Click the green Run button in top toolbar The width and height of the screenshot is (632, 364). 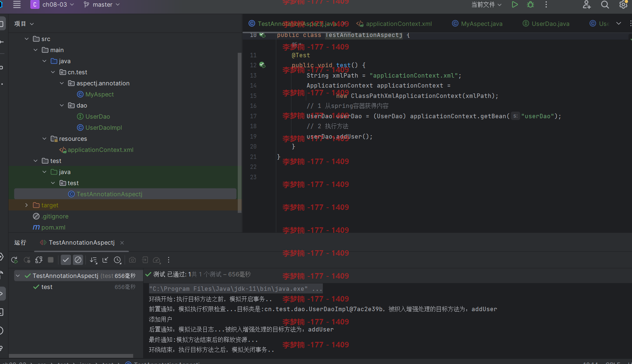(x=514, y=4)
